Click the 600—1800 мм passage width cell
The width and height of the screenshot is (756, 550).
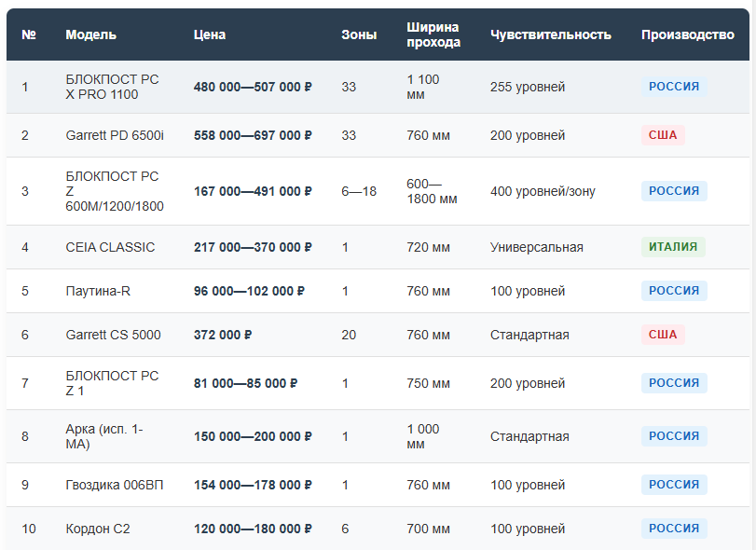432,191
